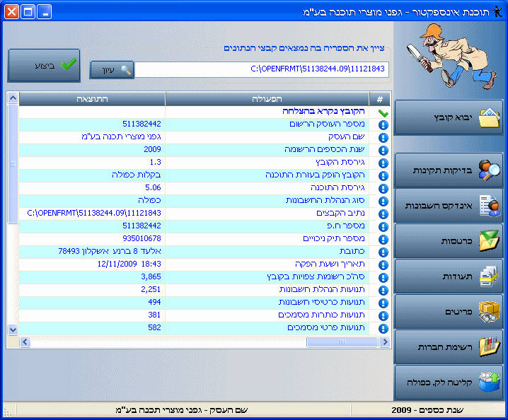Image resolution: width=508 pixels, height=420 pixels.
Task: Open אינדקס חשבונות from the sidebar
Action: pyautogui.click(x=449, y=206)
